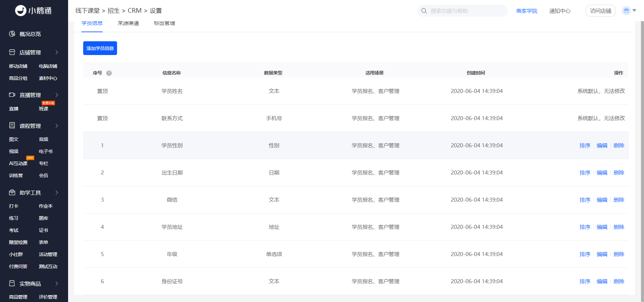
Task: Open 班课 in the sidebar
Action: coord(44,109)
